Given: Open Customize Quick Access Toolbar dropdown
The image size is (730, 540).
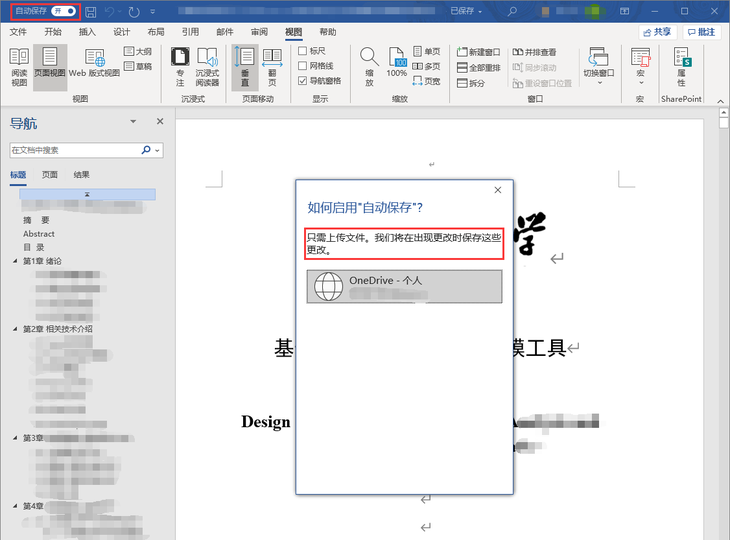Looking at the screenshot, I should point(153,12).
